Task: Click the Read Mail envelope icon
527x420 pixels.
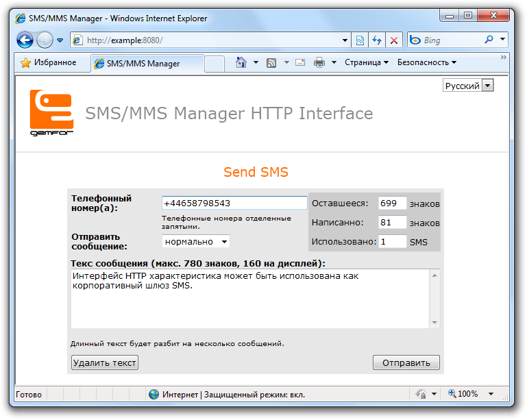Action: [300, 63]
